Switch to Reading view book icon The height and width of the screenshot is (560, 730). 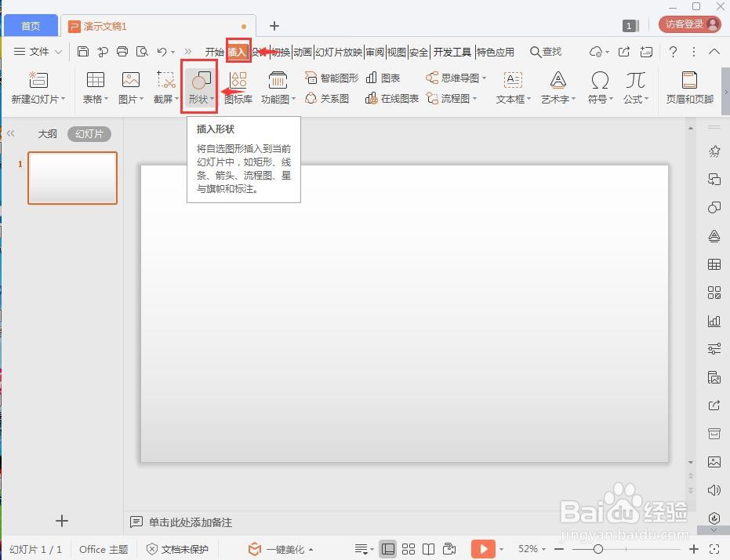pyautogui.click(x=429, y=549)
